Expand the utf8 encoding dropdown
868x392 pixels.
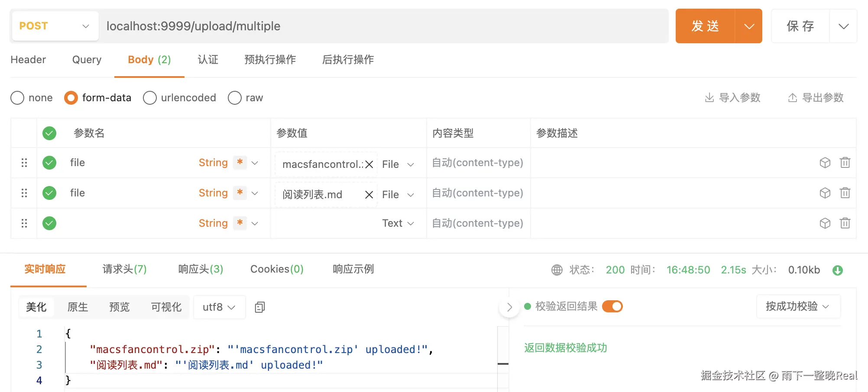click(x=219, y=307)
